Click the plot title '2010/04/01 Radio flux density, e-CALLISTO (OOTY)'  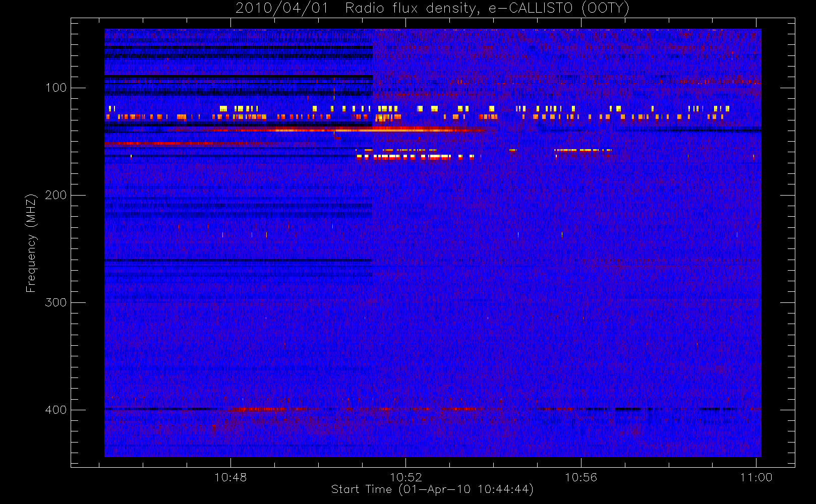(433, 9)
